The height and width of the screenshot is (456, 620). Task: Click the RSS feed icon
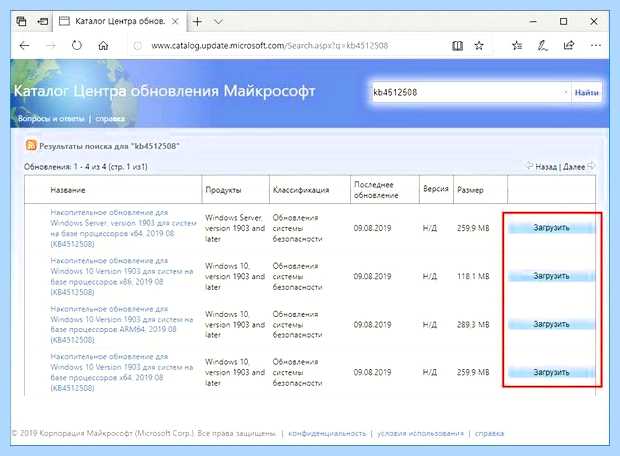coord(31,145)
